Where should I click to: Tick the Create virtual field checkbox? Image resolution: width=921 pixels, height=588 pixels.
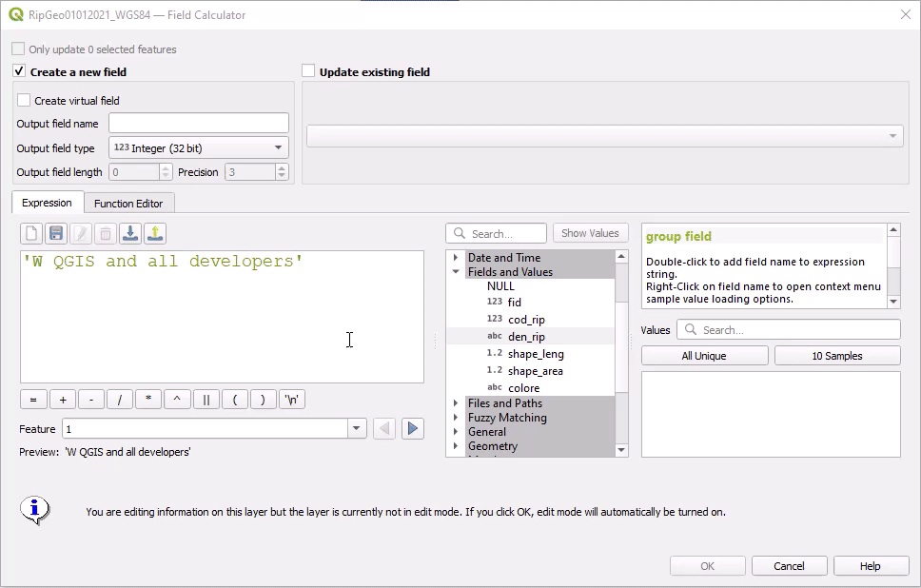(24, 100)
